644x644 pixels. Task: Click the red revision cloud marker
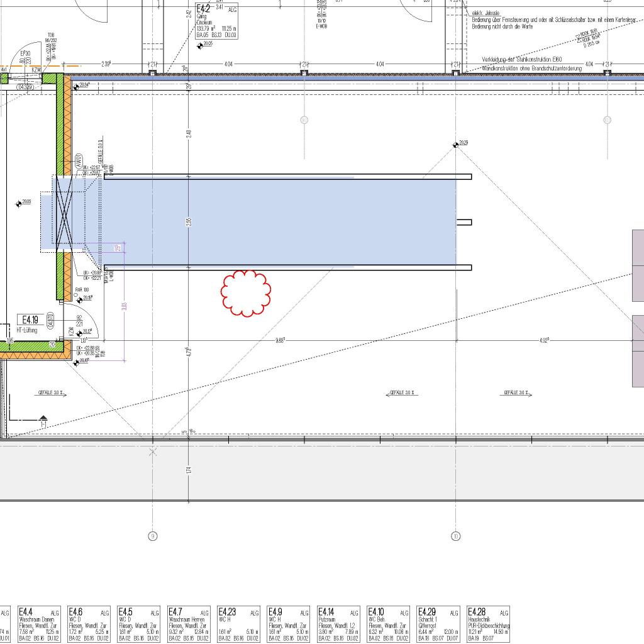(246, 293)
